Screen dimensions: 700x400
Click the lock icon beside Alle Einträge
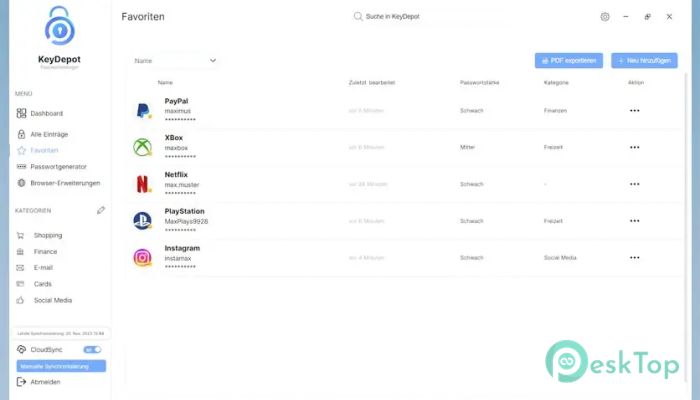point(21,134)
